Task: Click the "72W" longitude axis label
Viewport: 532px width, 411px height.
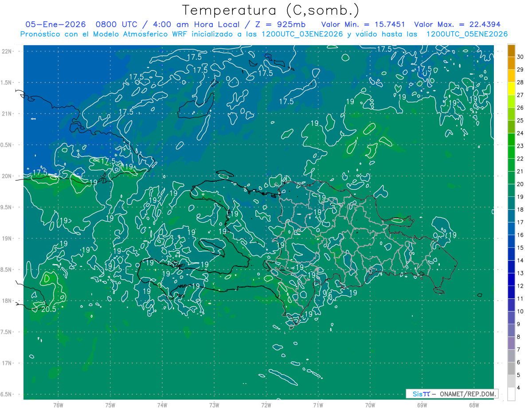Action: (x=266, y=405)
